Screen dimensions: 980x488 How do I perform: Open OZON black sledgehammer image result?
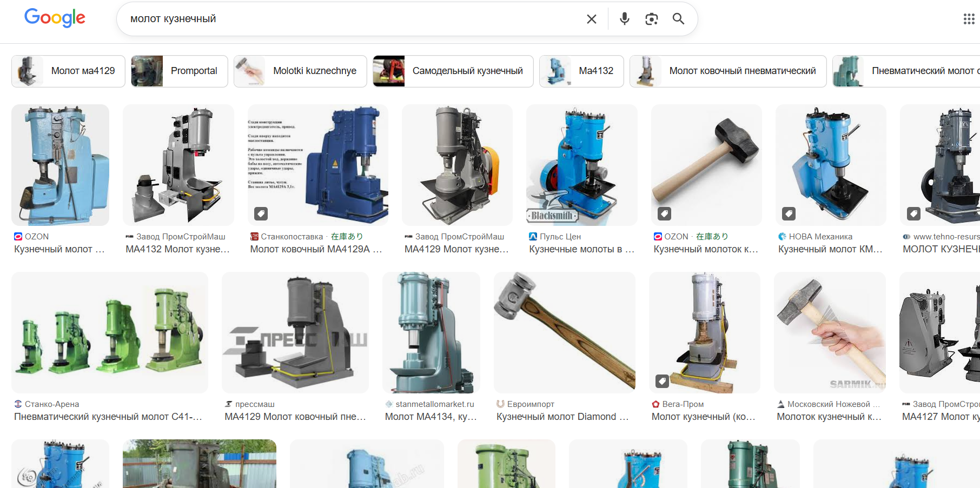click(x=706, y=165)
